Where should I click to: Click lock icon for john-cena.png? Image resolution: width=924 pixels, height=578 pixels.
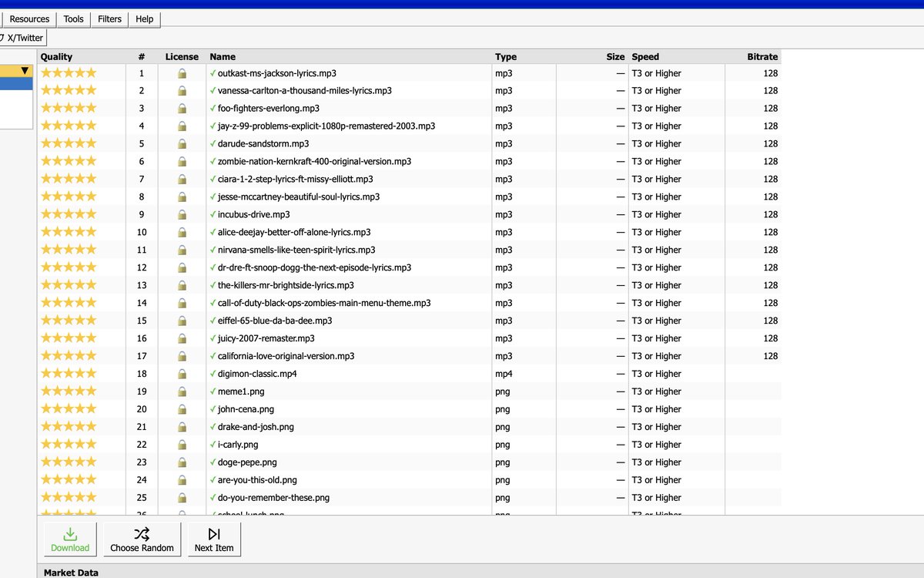click(x=182, y=410)
